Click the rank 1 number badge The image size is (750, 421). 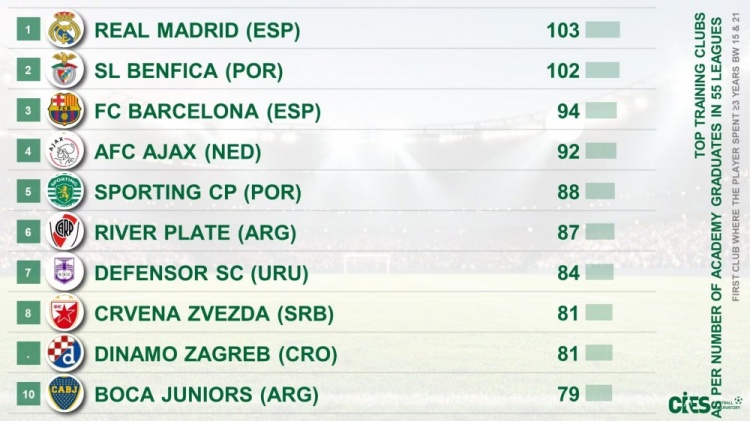pyautogui.click(x=28, y=30)
